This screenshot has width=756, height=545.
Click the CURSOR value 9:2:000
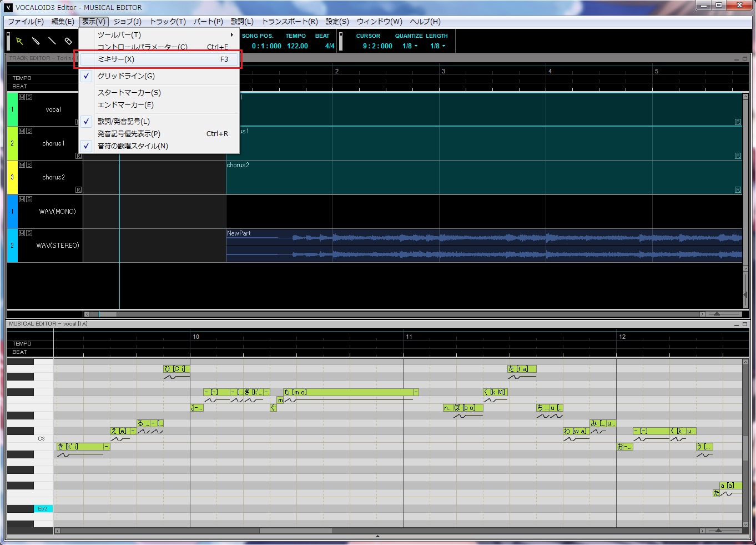[377, 46]
